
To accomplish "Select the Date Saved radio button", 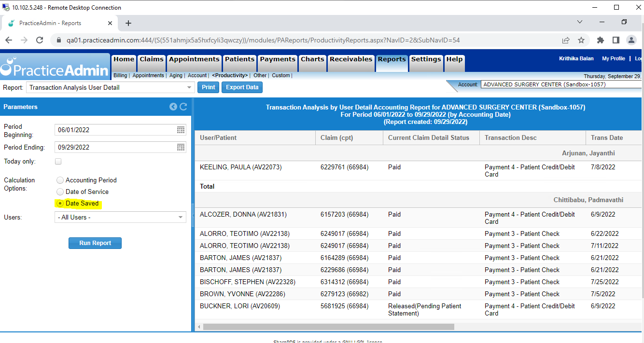I will point(60,203).
